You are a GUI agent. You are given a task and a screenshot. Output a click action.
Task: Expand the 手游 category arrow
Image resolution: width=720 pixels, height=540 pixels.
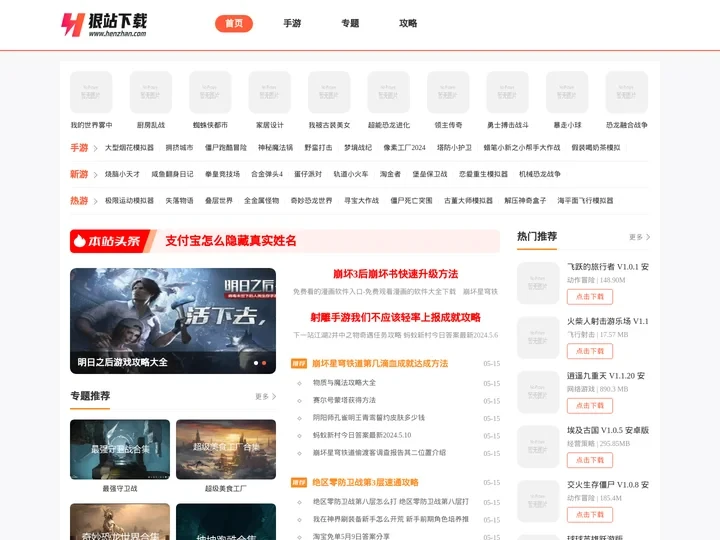(95, 148)
